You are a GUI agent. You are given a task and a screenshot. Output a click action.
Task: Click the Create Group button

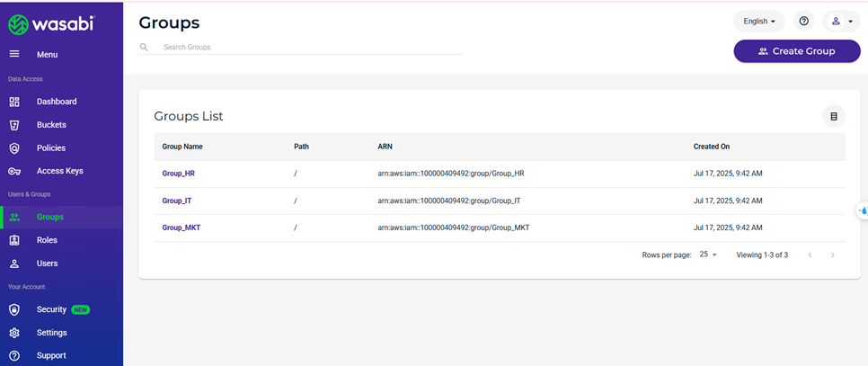pyautogui.click(x=797, y=51)
